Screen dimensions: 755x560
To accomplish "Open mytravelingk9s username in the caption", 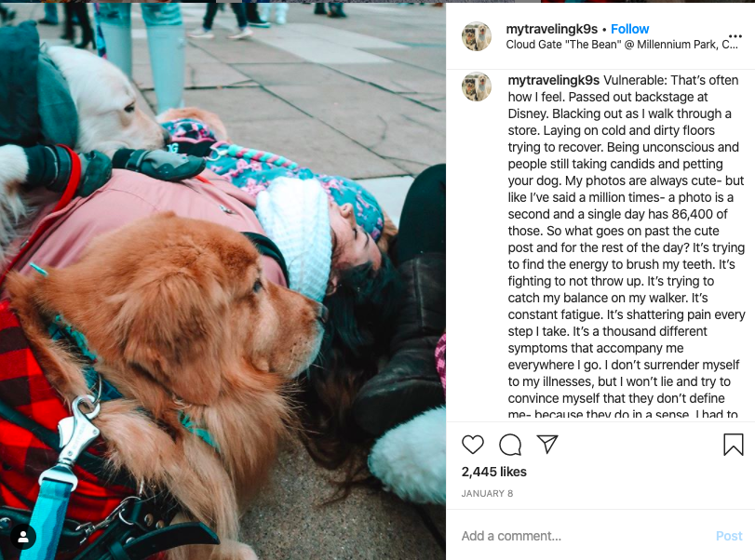I will pyautogui.click(x=553, y=80).
